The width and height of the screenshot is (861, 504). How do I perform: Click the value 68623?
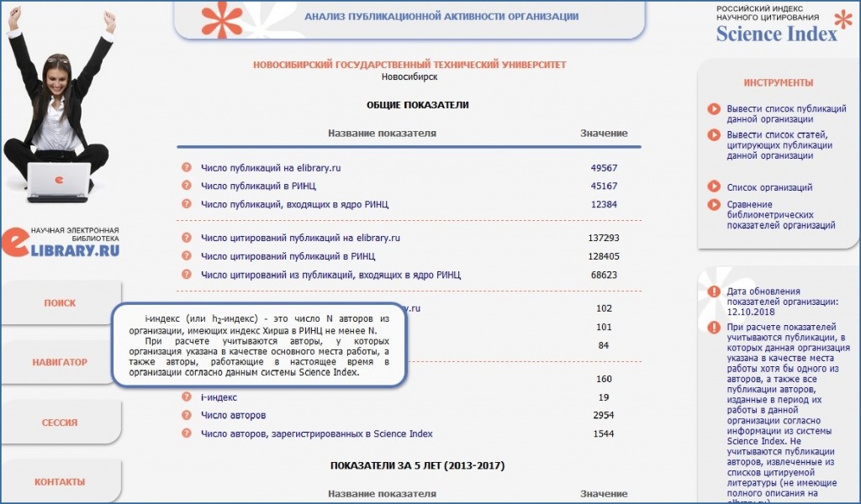(604, 275)
